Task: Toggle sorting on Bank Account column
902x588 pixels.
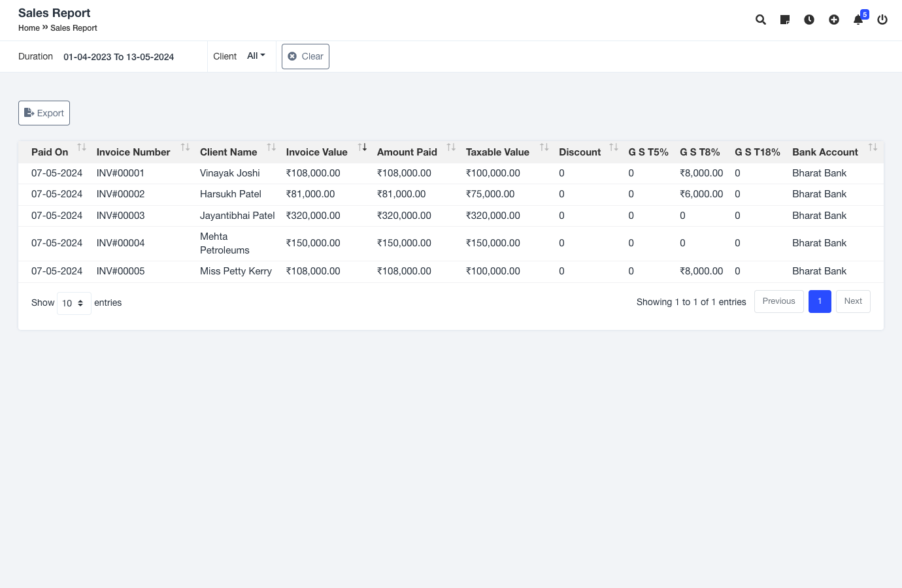Action: 825,152
